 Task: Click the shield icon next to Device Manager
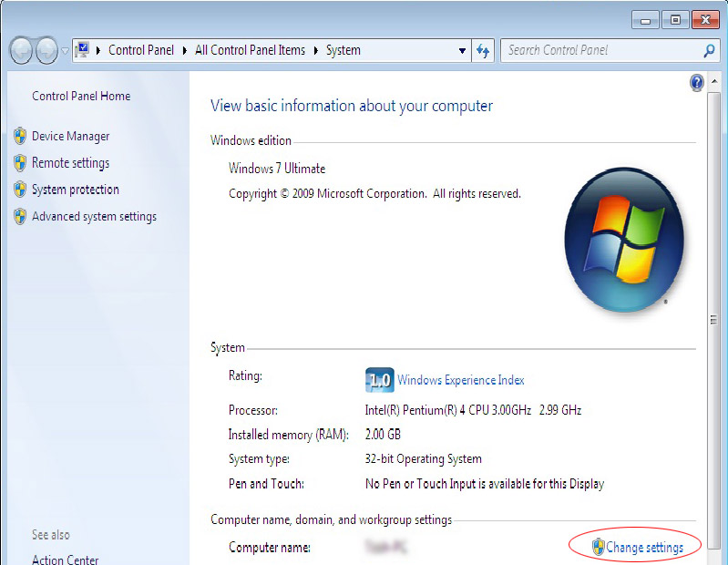tap(20, 136)
